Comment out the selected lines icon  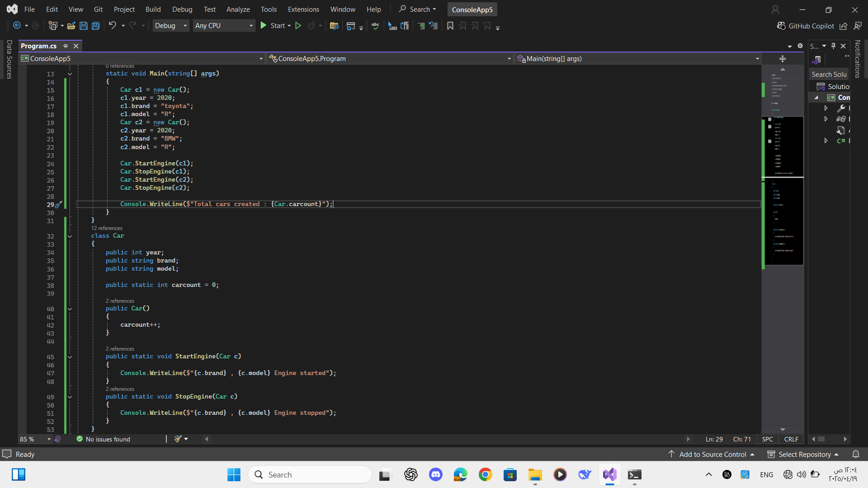pos(421,26)
